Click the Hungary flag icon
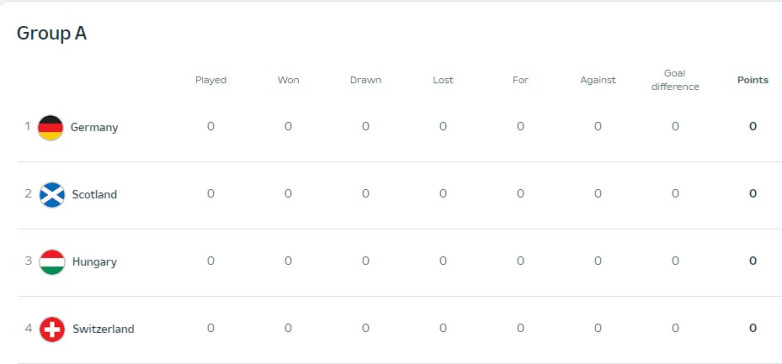Viewport: 782px width, 364px height. (x=52, y=262)
